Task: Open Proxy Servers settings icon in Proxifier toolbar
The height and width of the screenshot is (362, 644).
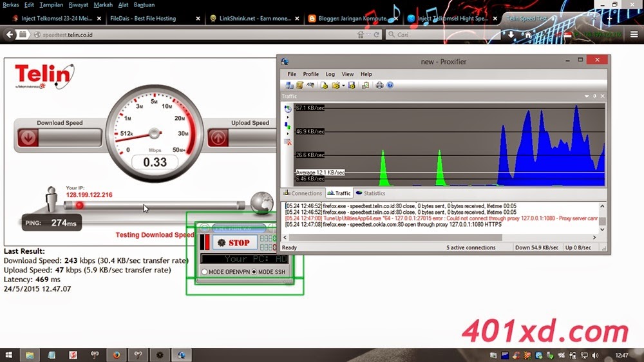Action: [x=289, y=85]
